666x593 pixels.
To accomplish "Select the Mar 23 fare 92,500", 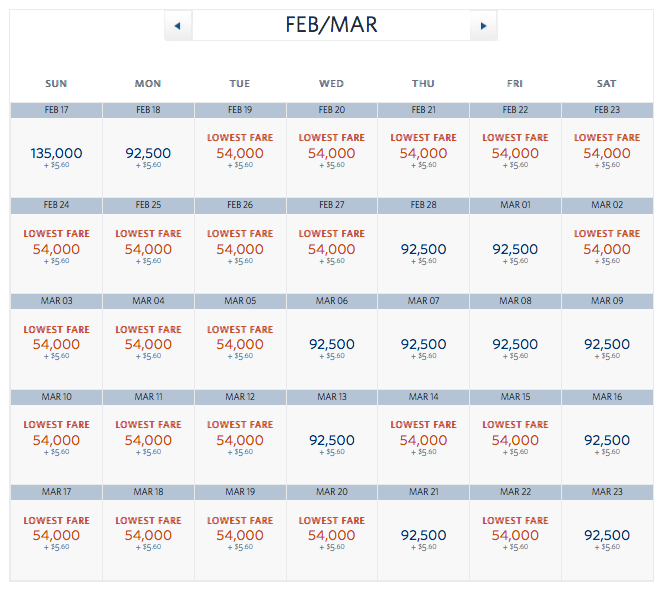I will [607, 536].
